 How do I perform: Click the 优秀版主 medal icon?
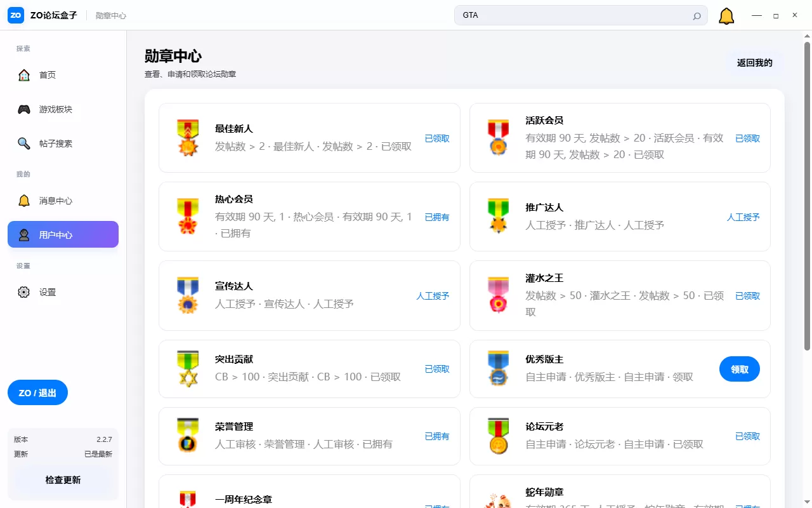tap(499, 369)
